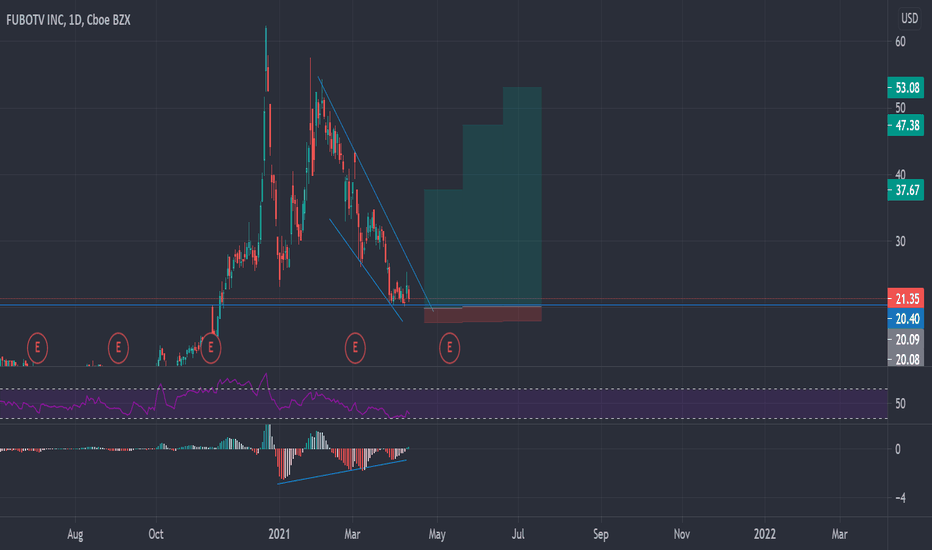Select the lower falling-wedge trend line
This screenshot has height=550, width=932.
[366, 271]
